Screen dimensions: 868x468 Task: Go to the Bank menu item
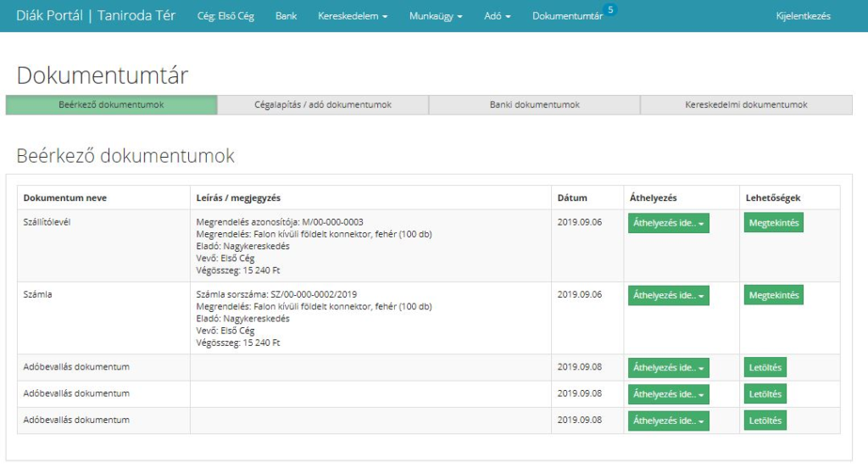(286, 16)
